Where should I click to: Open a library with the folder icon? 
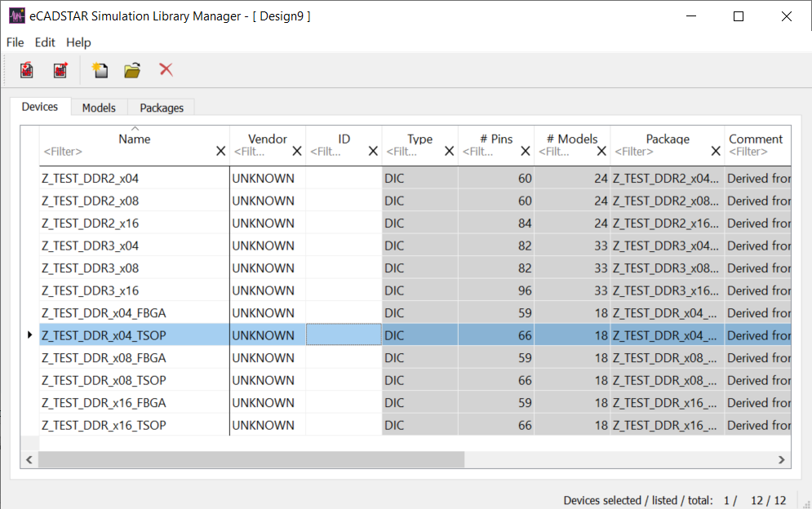(132, 70)
